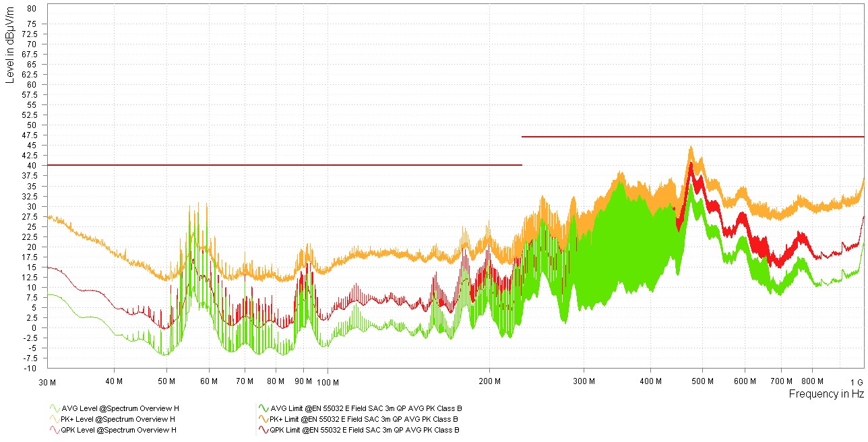Click the 'Frequency in Hz' axis title

pos(826,394)
